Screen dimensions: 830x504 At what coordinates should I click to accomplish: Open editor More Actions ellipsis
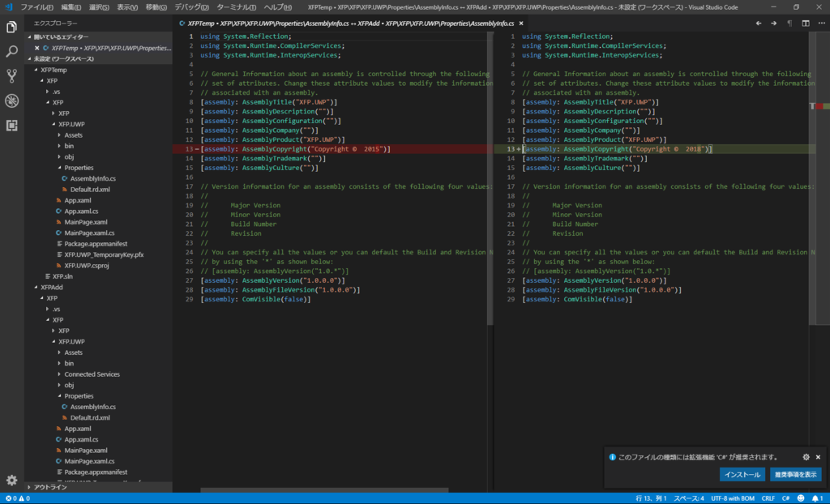tap(821, 23)
